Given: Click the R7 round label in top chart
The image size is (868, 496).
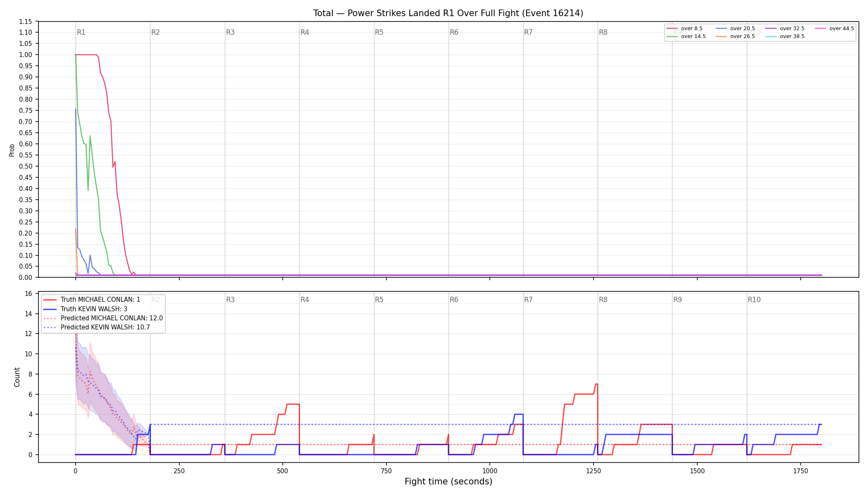Looking at the screenshot, I should pos(528,32).
